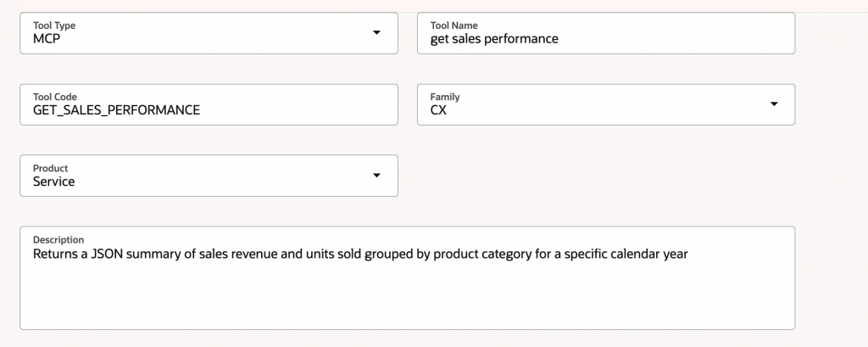868x347 pixels.
Task: Click the Description field label
Action: pos(58,239)
